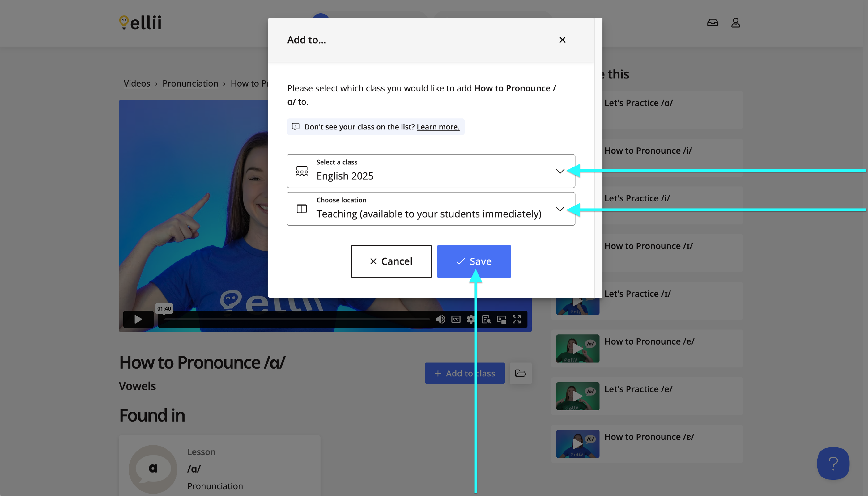Viewport: 868px width, 496px height.
Task: Close the Add to dialog
Action: point(562,40)
